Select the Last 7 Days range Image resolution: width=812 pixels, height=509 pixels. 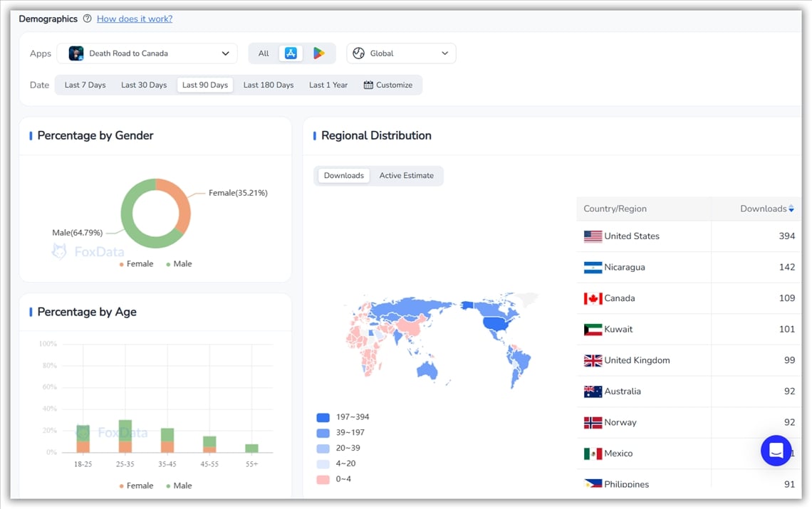pyautogui.click(x=85, y=85)
